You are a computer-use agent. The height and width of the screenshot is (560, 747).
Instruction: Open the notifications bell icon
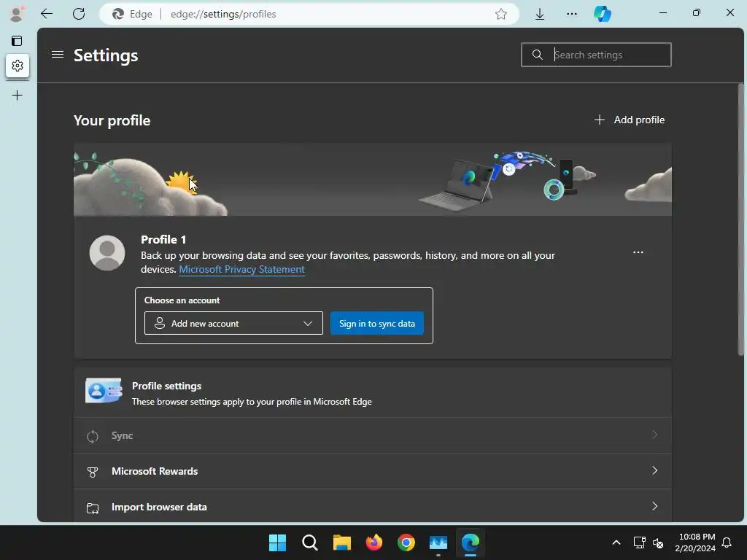(x=727, y=542)
